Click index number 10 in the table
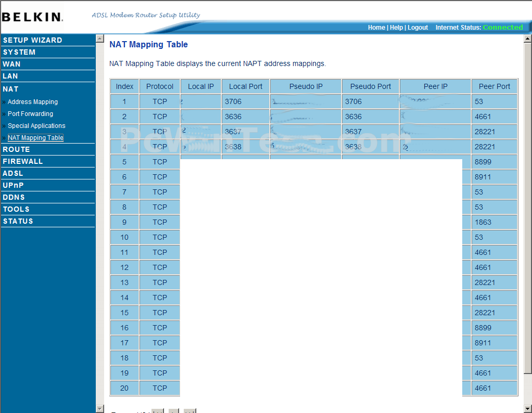 pyautogui.click(x=124, y=237)
